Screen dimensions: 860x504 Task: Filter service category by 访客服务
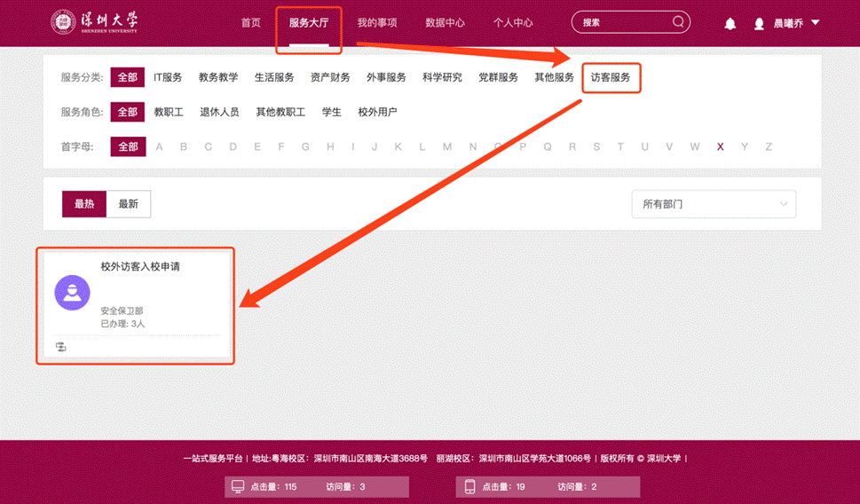611,78
